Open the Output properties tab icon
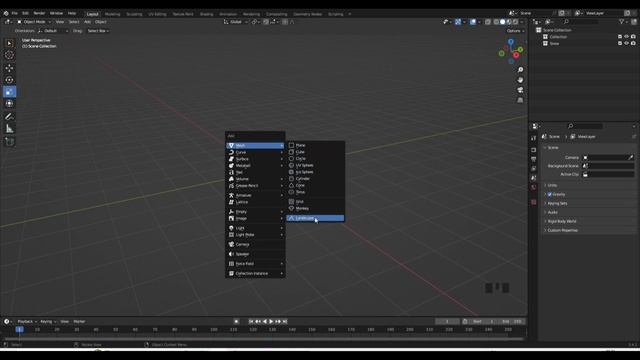The height and width of the screenshot is (360, 640). pos(533,159)
